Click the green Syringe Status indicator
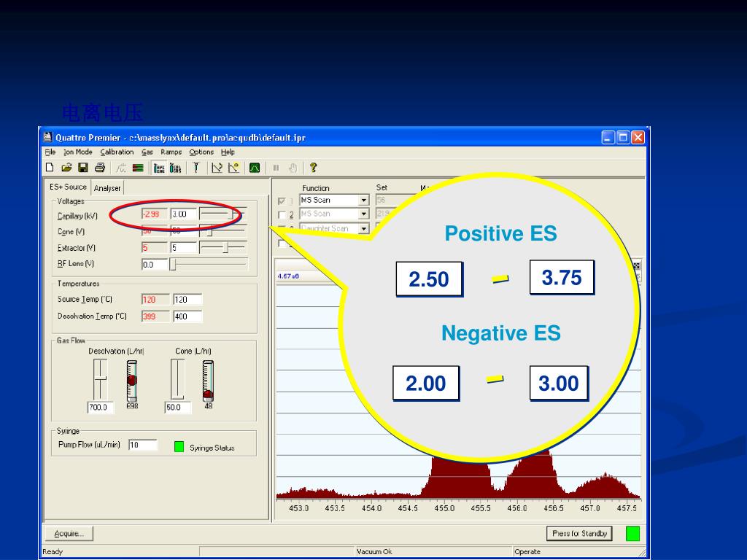Image resolution: width=747 pixels, height=560 pixels. [x=179, y=447]
